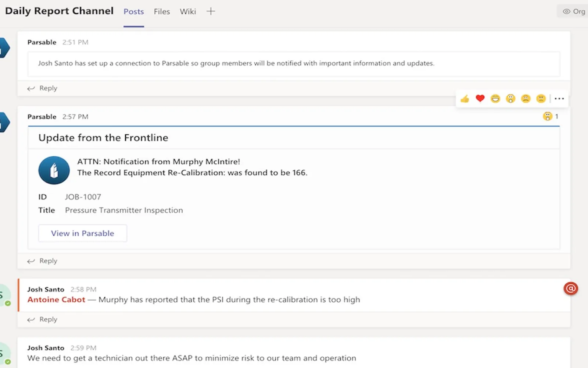This screenshot has height=368, width=588.
Task: Click the PSI too high message text
Action: (229, 300)
